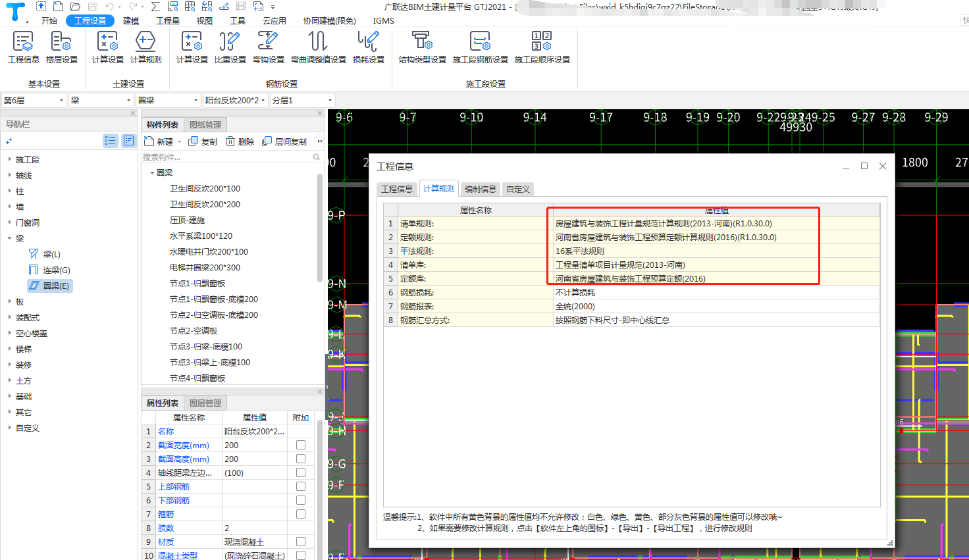The image size is (969, 560).
Task: Click the redo arrow icon
Action: click(x=134, y=7)
